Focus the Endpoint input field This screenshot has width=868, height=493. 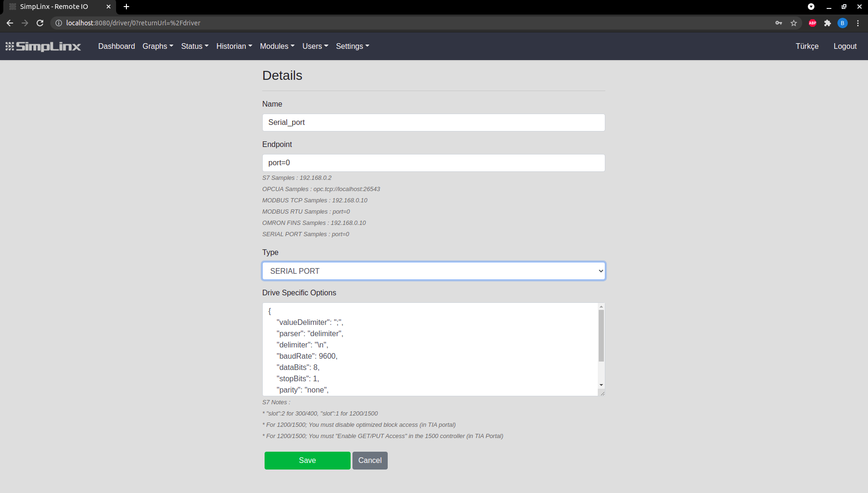tap(433, 163)
